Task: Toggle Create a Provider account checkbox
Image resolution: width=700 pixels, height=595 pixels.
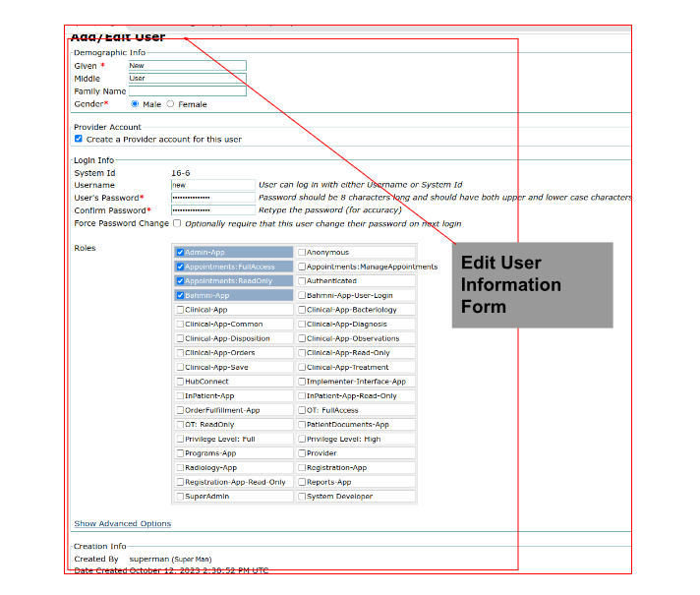Action: coord(79,139)
